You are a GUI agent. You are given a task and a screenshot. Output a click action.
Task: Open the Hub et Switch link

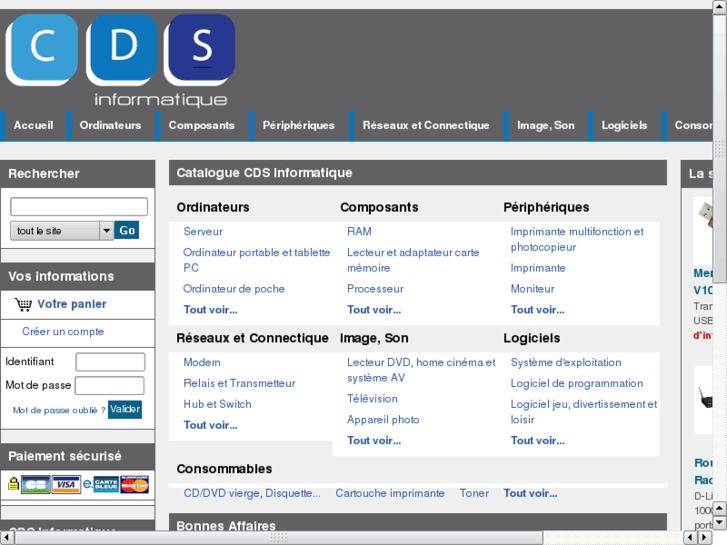point(217,404)
